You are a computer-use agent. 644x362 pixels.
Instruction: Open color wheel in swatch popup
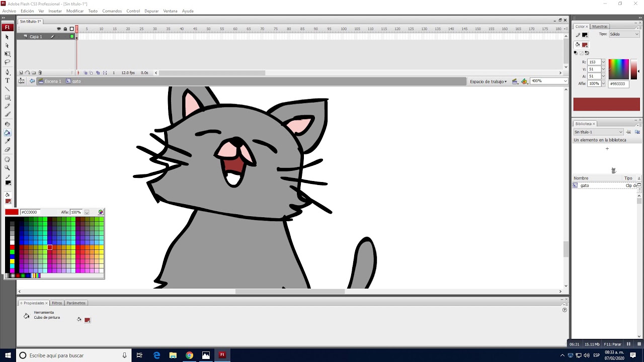101,212
